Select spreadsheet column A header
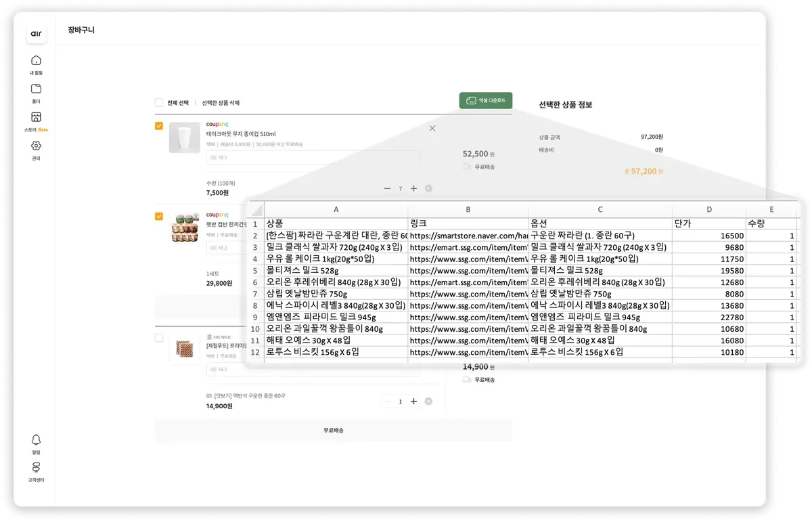Viewport: 812px width, 522px height. pyautogui.click(x=336, y=210)
